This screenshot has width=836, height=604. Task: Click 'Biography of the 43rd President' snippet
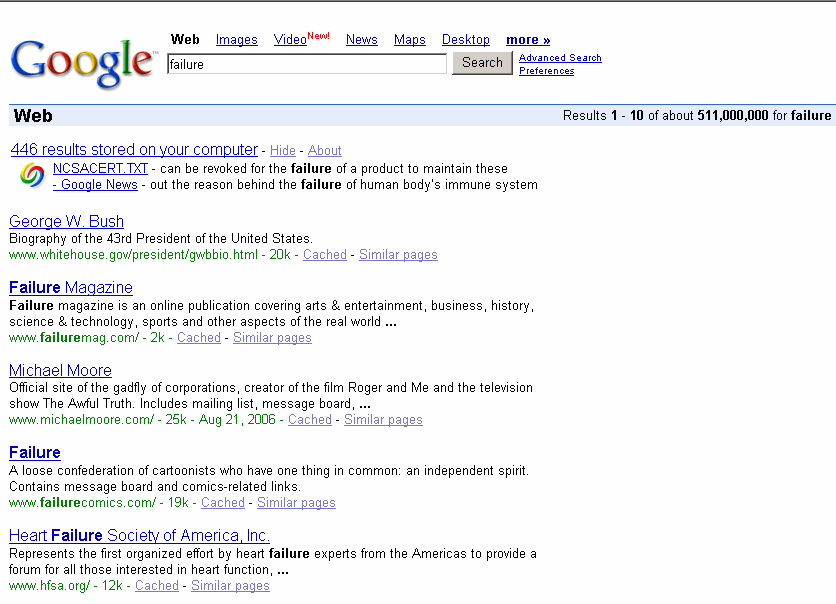[161, 238]
